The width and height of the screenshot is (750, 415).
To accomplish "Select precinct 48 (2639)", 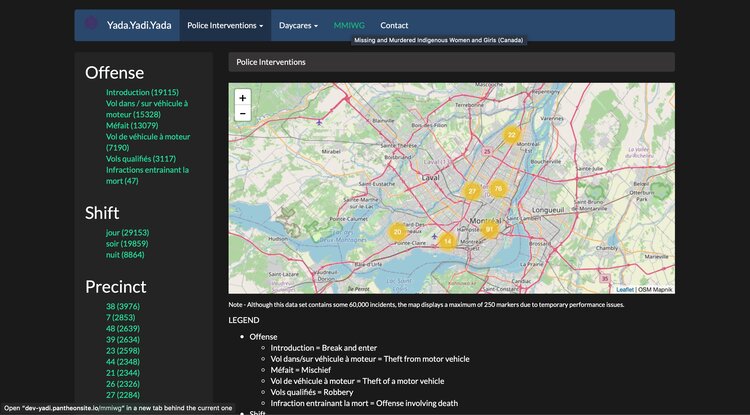I will coord(123,328).
